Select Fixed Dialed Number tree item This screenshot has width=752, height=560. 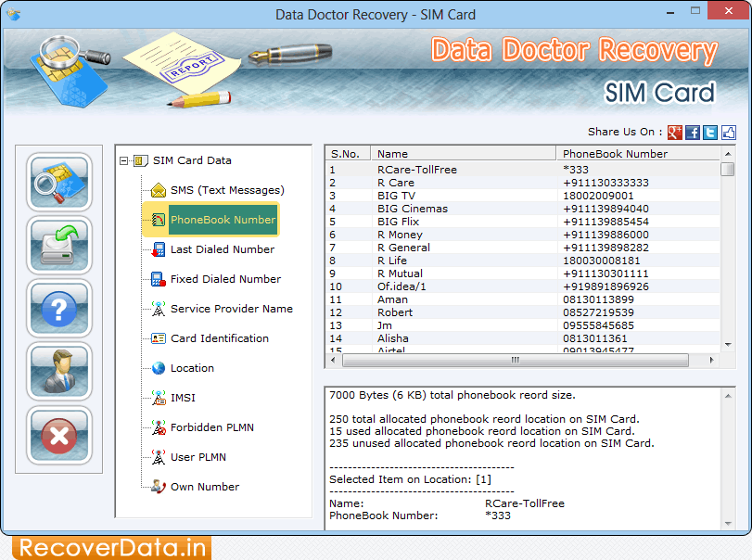[x=225, y=279]
